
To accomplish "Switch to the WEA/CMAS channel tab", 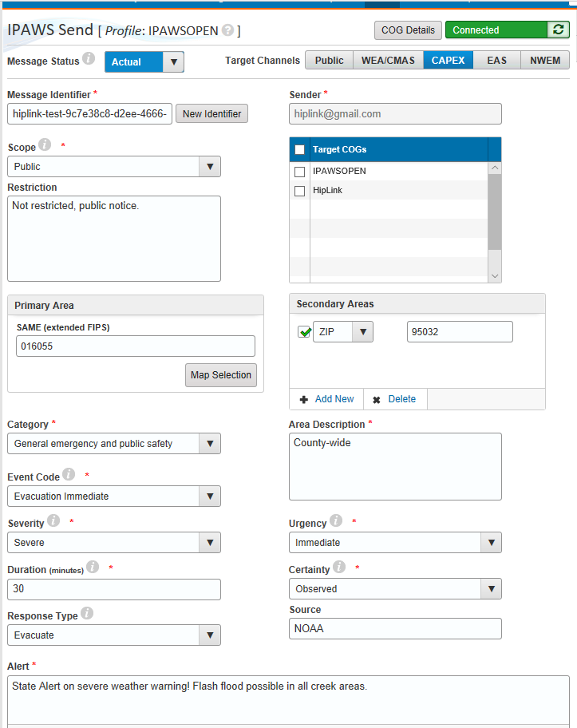I will click(387, 61).
